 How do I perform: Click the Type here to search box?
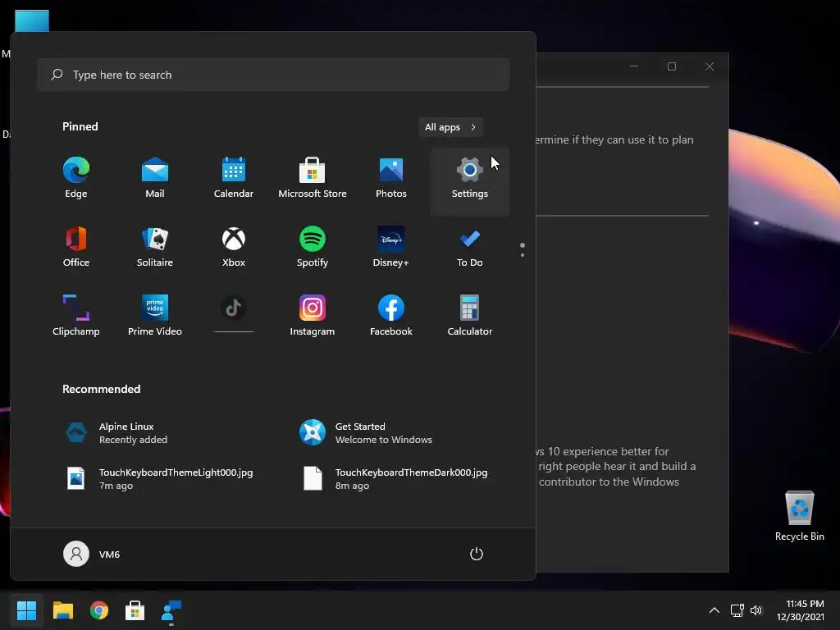(x=273, y=75)
